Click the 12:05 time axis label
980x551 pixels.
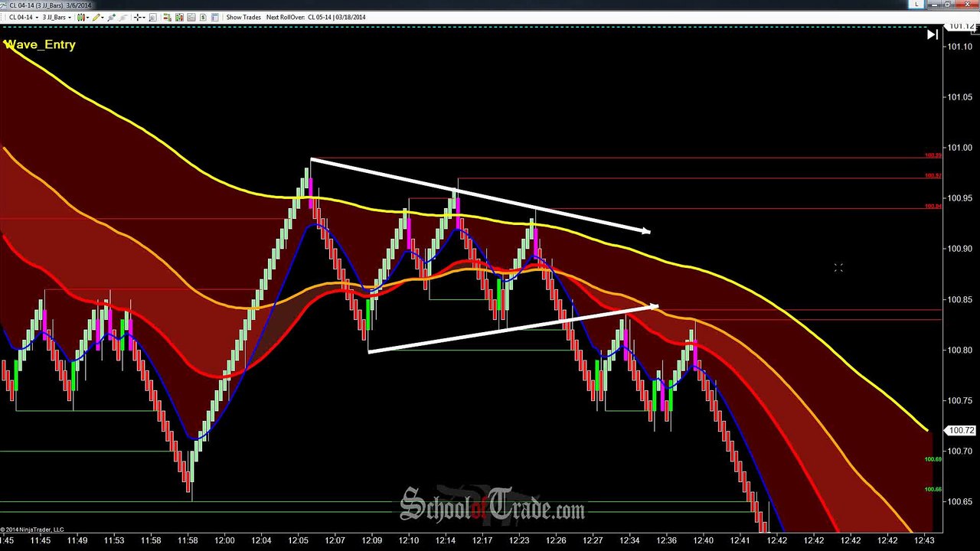click(x=298, y=540)
